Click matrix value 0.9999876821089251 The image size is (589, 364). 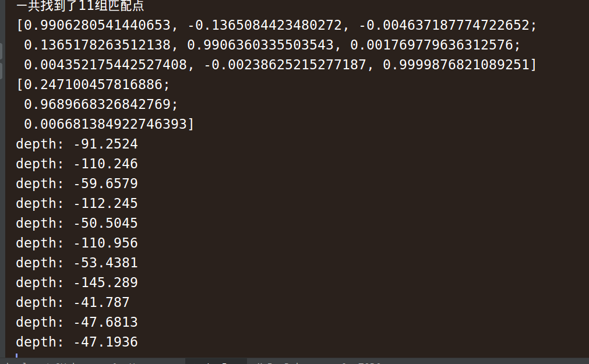[456, 65]
